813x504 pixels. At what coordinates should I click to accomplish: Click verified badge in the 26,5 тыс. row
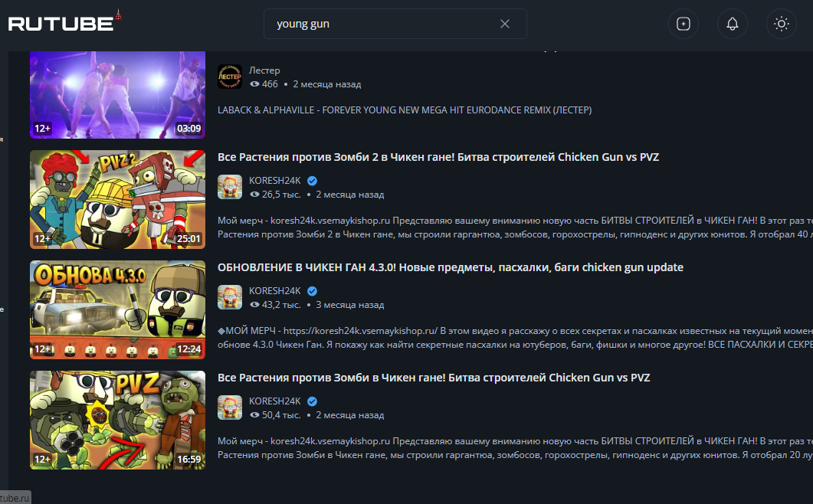pyautogui.click(x=312, y=181)
